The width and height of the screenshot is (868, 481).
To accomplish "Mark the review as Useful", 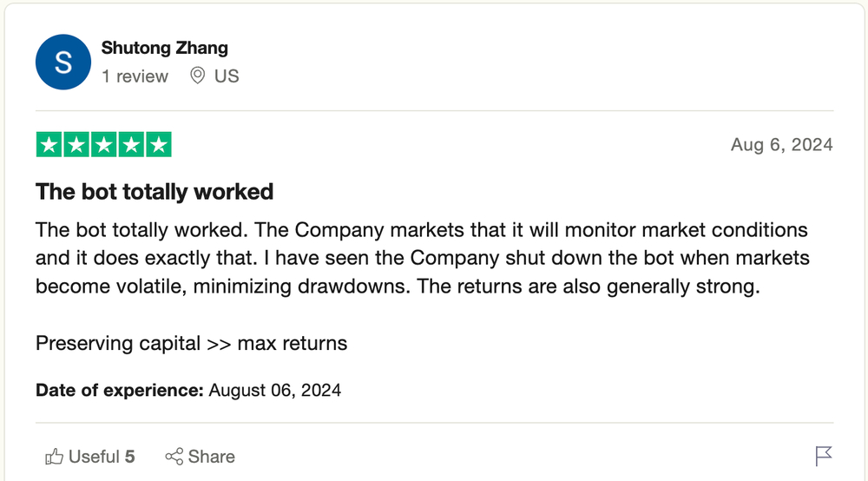I will (x=89, y=457).
